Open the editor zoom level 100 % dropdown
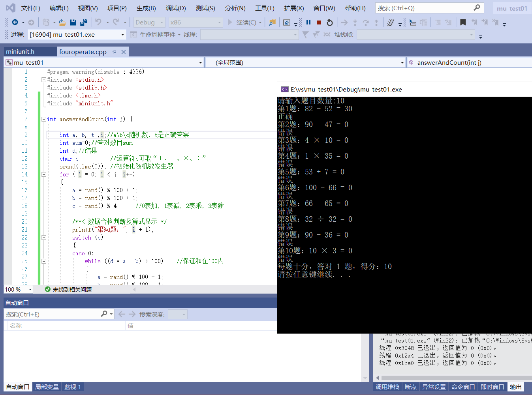Viewport: 532px width, 395px height. [30, 290]
